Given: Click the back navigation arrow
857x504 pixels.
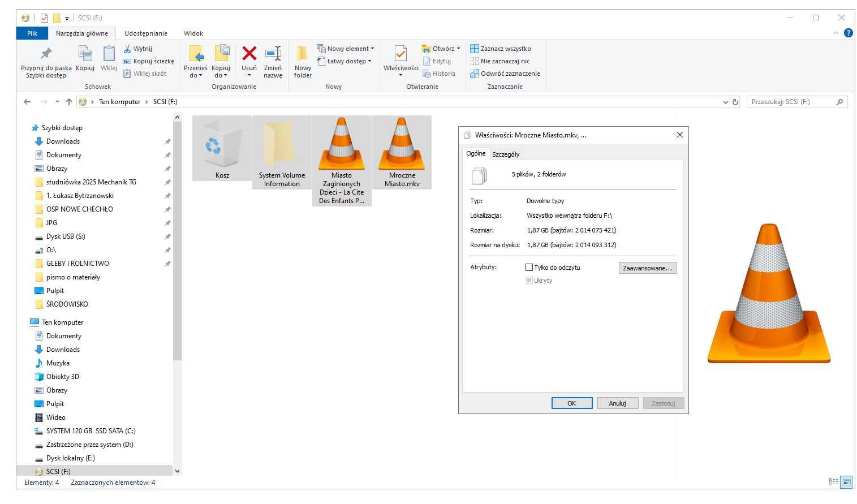Looking at the screenshot, I should click(27, 102).
